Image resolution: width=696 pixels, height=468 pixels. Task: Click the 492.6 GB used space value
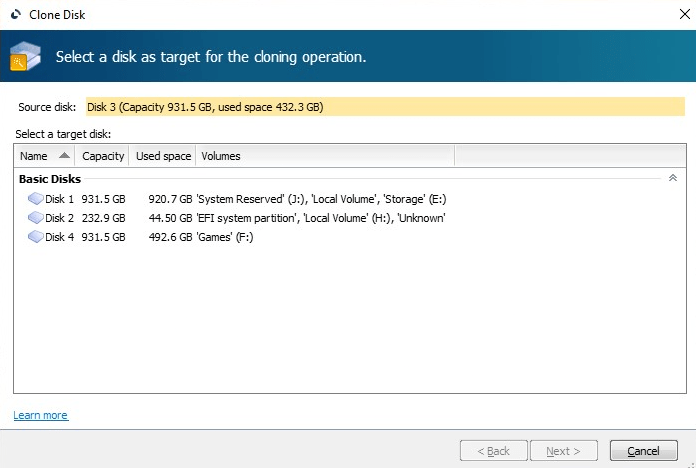[170, 237]
